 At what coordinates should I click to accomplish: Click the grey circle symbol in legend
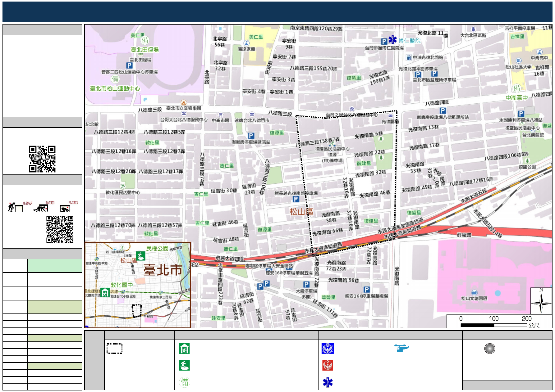(x=490, y=349)
